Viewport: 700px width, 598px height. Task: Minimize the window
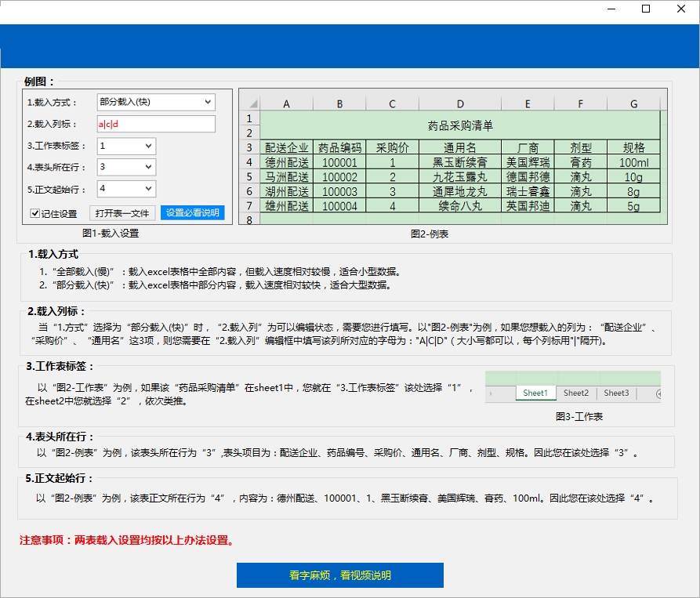tap(610, 9)
